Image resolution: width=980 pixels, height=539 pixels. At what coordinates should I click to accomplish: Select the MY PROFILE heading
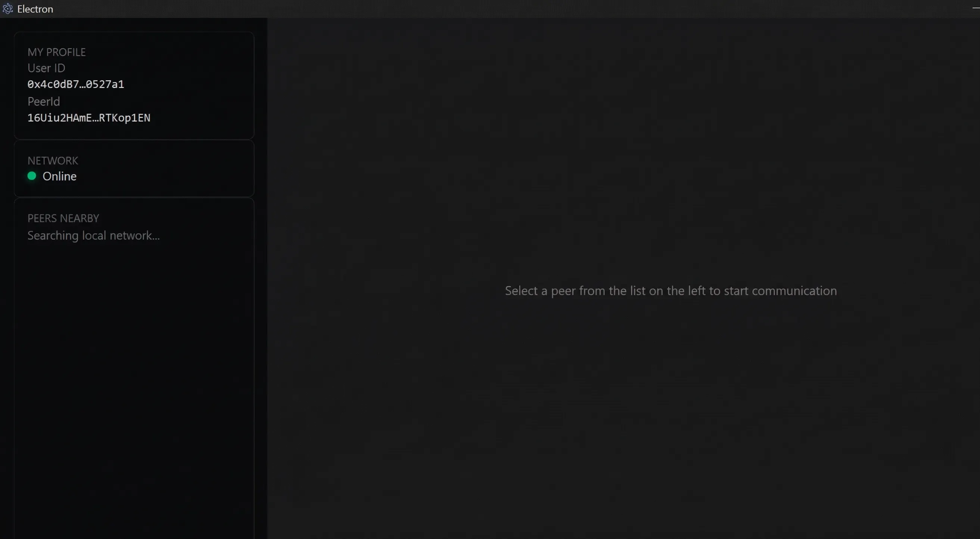[57, 52]
